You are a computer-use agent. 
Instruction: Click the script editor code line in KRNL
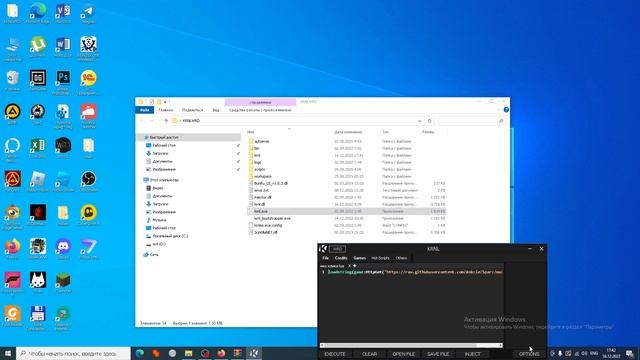[x=415, y=272]
